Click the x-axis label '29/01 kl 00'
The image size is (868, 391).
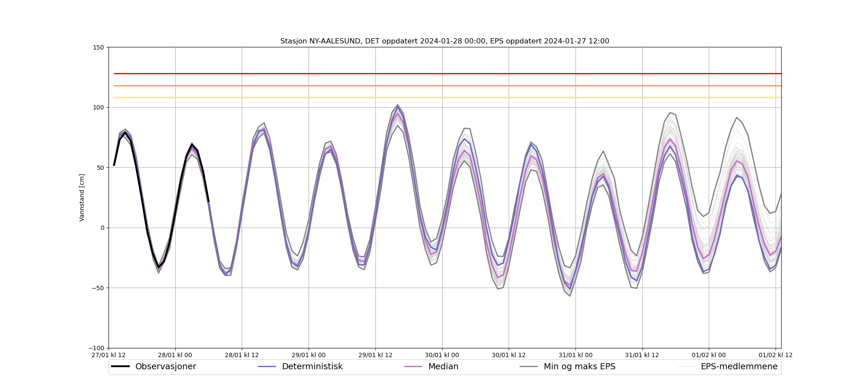(x=309, y=355)
